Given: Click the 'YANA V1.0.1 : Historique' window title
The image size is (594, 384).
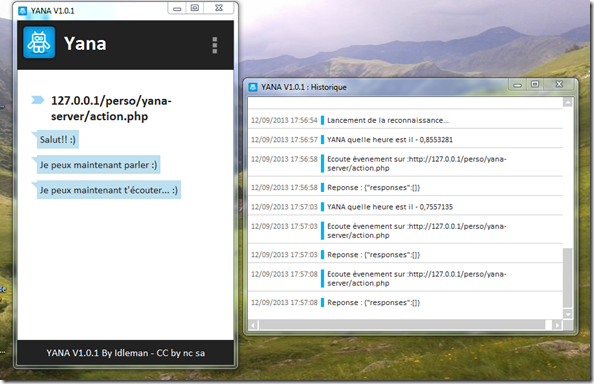Looking at the screenshot, I should tap(304, 87).
